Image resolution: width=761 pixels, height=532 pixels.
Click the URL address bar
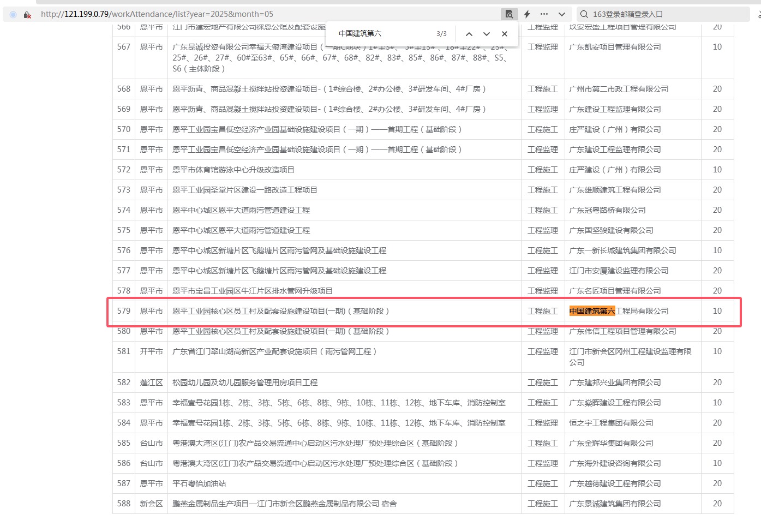coord(267,14)
